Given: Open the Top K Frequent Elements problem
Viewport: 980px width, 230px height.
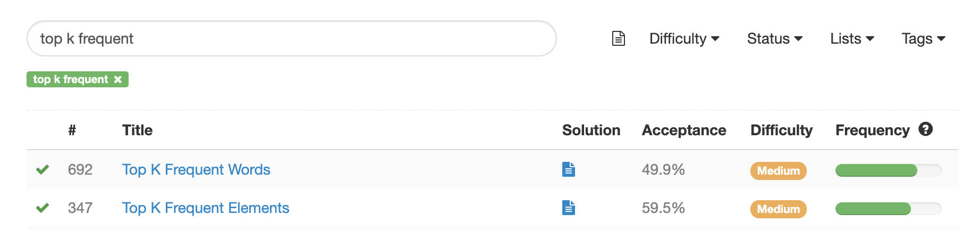Looking at the screenshot, I should click(x=205, y=208).
